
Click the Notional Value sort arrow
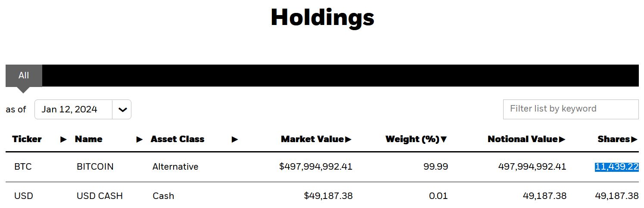coord(562,140)
